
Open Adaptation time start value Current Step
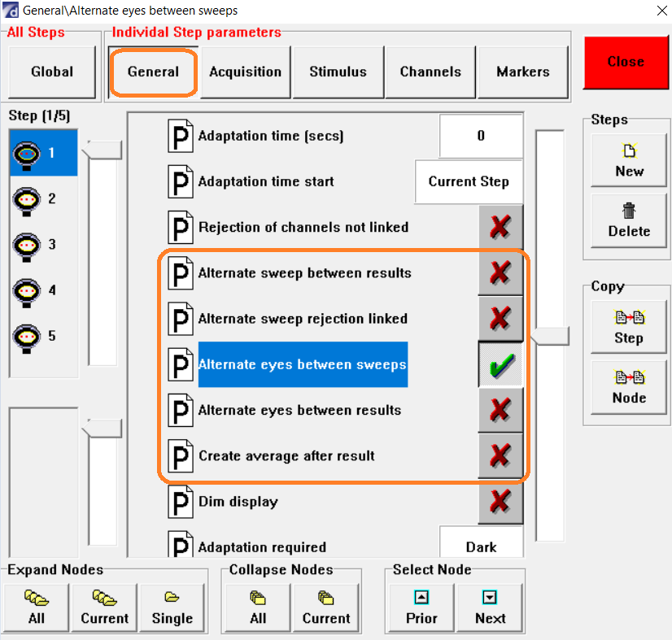(469, 181)
